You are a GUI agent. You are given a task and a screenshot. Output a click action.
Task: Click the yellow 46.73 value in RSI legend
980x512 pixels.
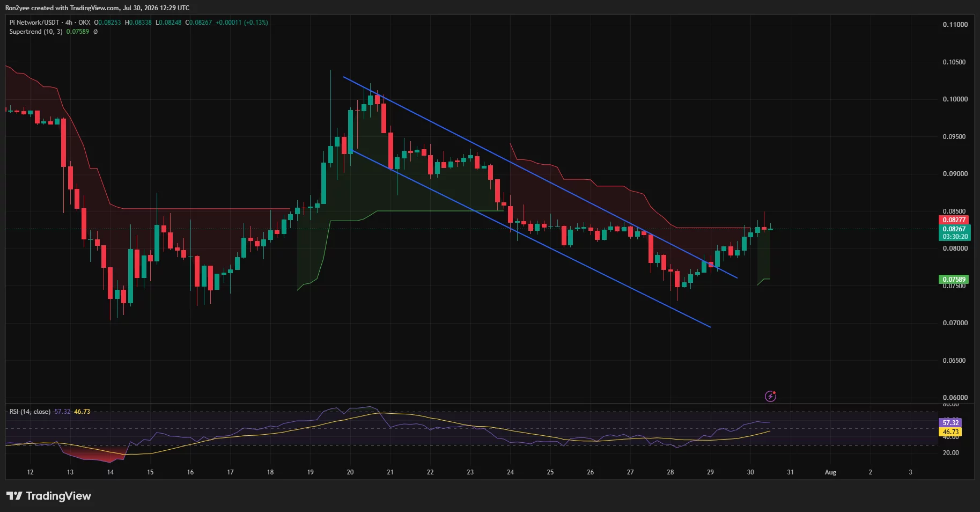(x=82, y=412)
